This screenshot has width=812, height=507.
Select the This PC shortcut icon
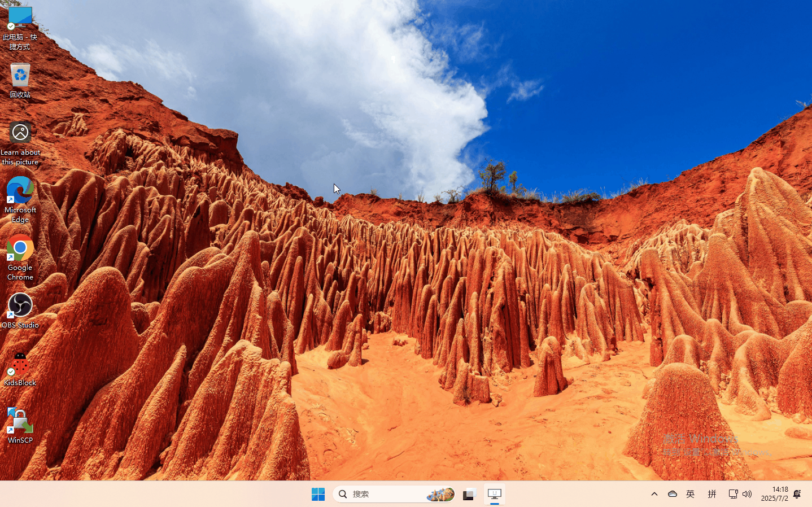(20, 27)
